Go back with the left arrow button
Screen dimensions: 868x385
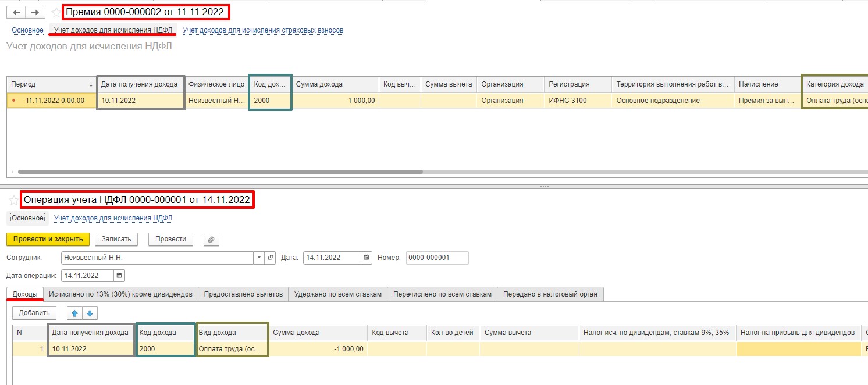pos(16,12)
